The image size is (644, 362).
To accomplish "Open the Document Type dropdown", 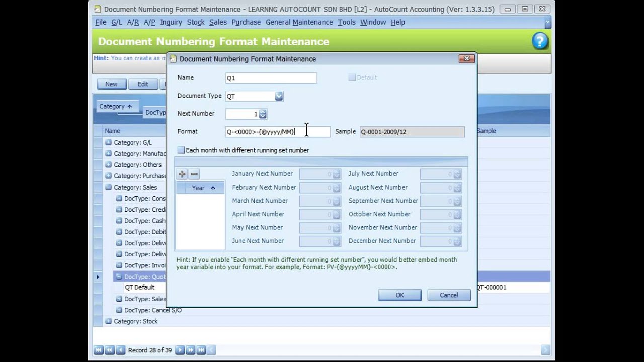I will [279, 96].
